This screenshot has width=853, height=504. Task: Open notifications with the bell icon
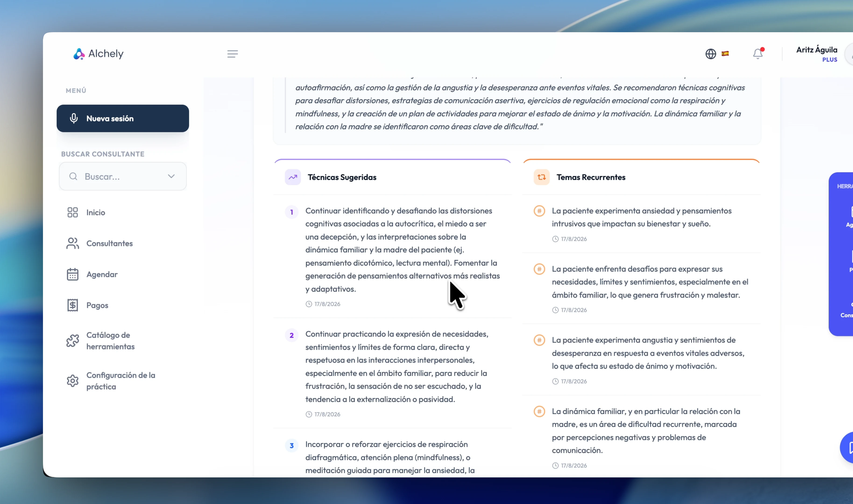tap(758, 54)
